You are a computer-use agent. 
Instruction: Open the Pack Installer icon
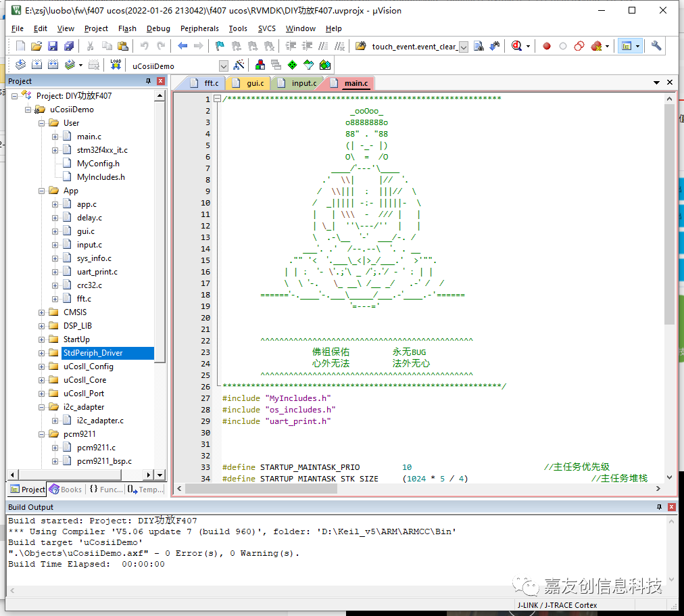(325, 65)
